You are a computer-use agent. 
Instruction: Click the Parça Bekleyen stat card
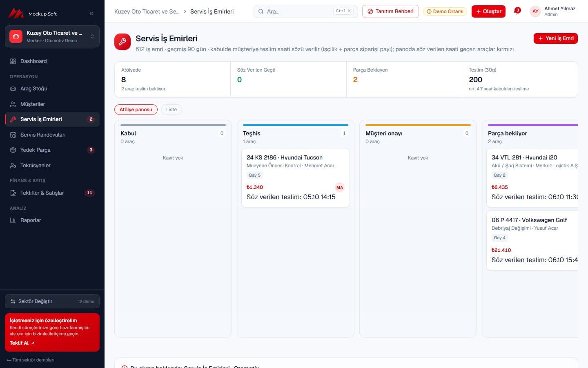pos(404,79)
